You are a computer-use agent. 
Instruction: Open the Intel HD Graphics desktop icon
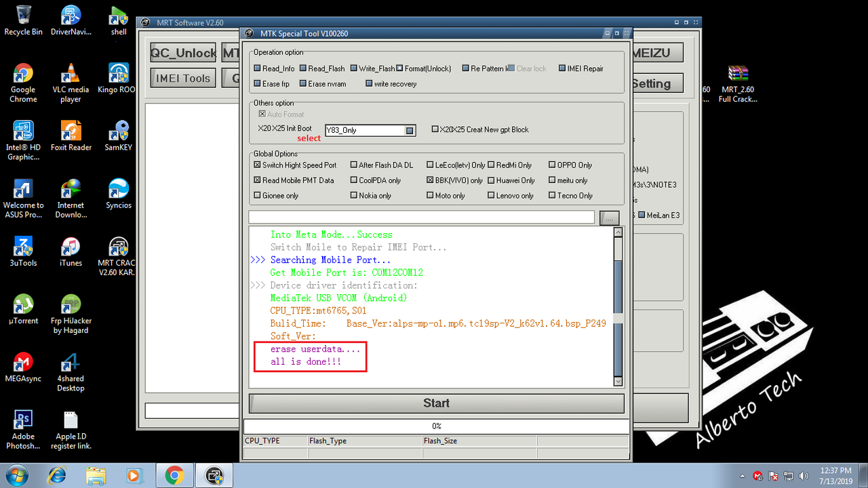23,140
